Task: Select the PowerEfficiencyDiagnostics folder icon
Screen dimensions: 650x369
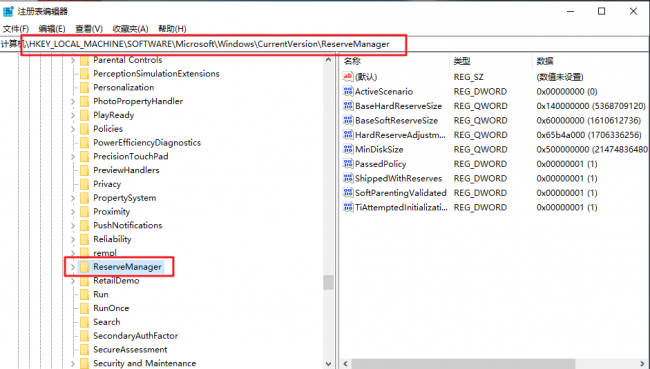Action: point(84,143)
